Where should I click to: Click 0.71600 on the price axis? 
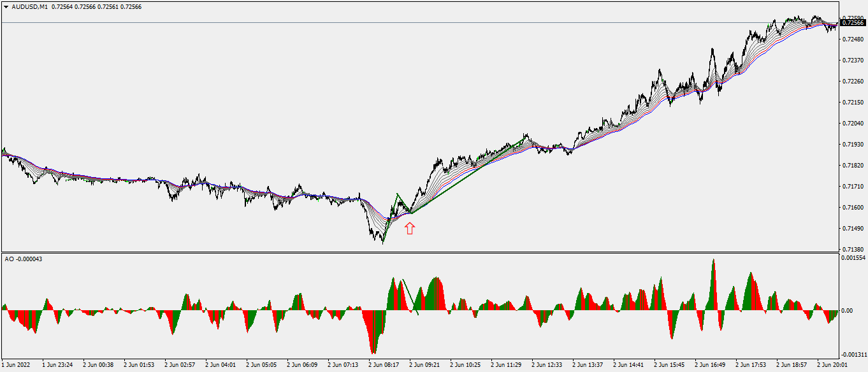coord(853,208)
